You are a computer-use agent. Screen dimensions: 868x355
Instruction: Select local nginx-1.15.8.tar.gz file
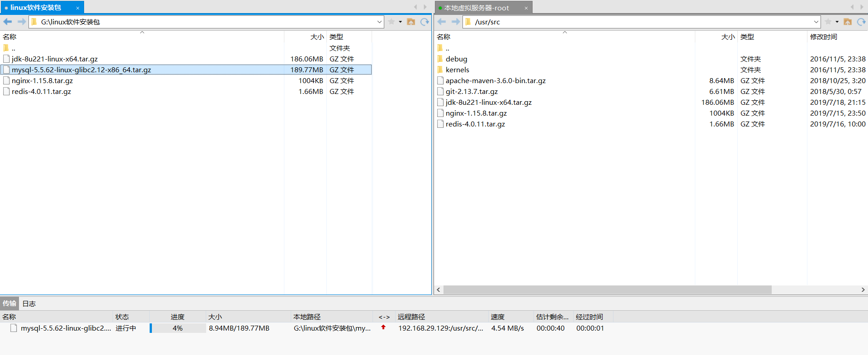click(x=42, y=80)
